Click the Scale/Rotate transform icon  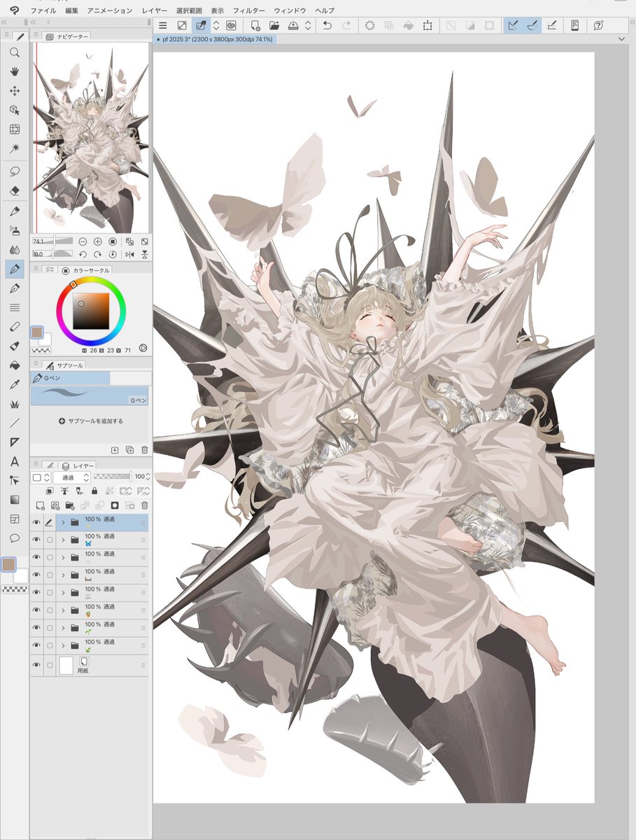coord(427,25)
